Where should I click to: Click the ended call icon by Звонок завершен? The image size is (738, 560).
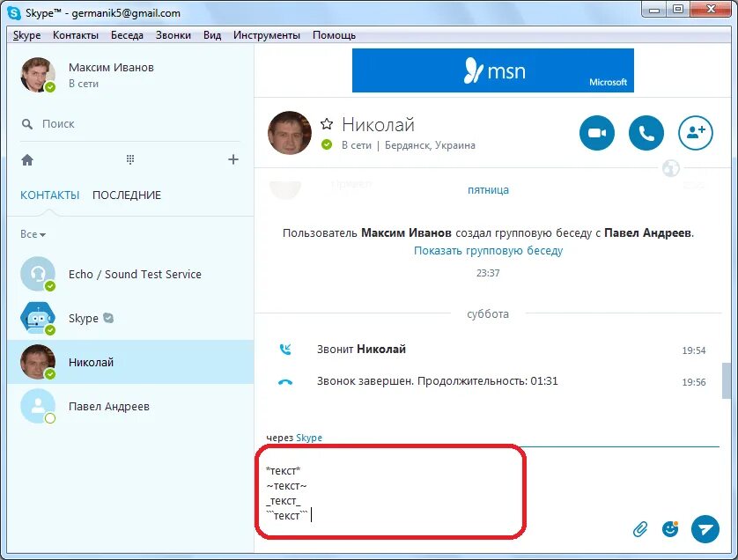[x=285, y=382]
